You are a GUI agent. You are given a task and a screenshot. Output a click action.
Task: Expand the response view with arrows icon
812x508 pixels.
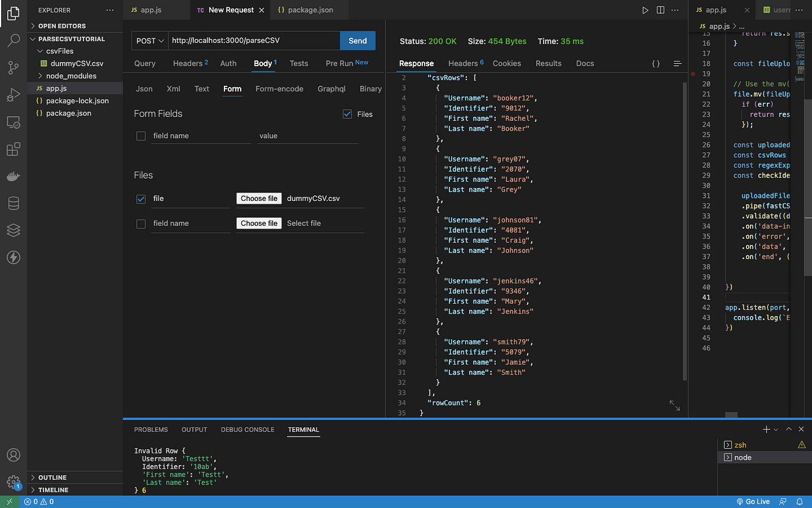(x=675, y=405)
